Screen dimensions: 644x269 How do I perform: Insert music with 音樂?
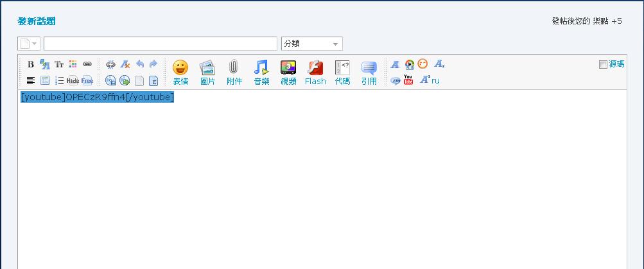point(261,73)
